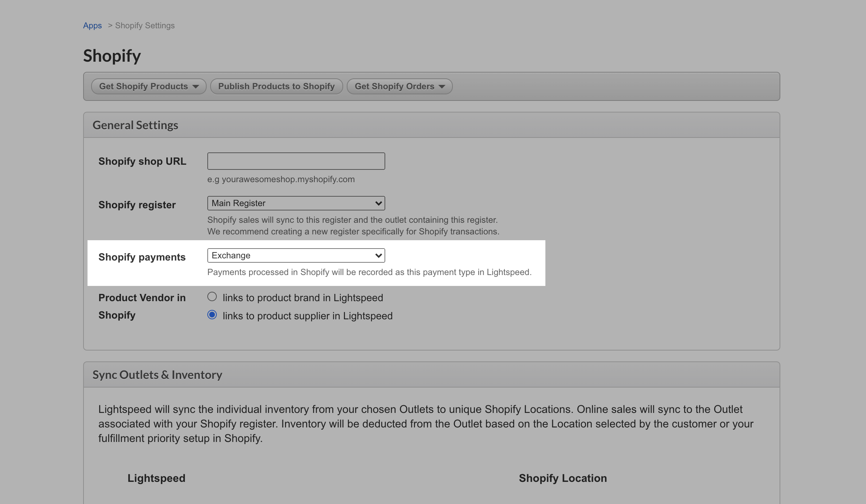Click the Apps breadcrumb link

(92, 26)
